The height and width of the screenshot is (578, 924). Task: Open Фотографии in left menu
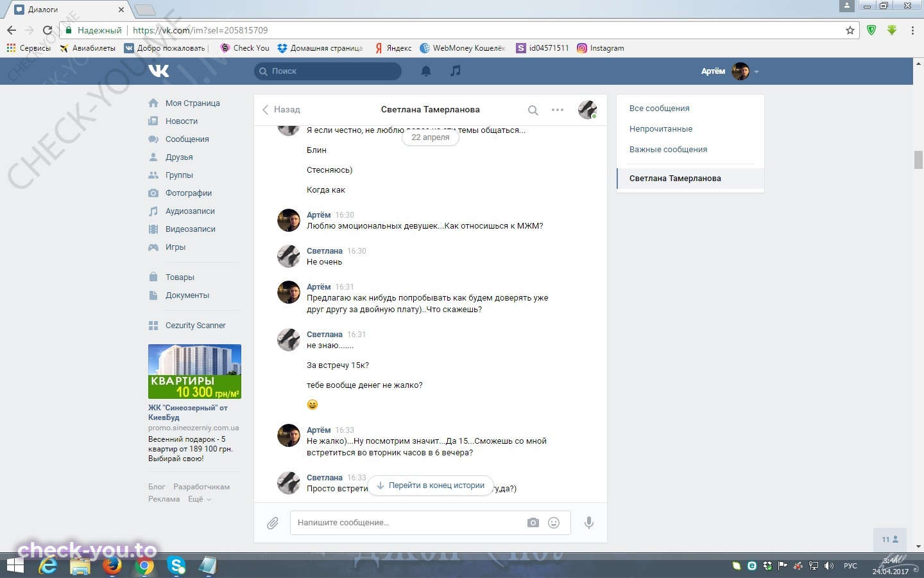(189, 193)
